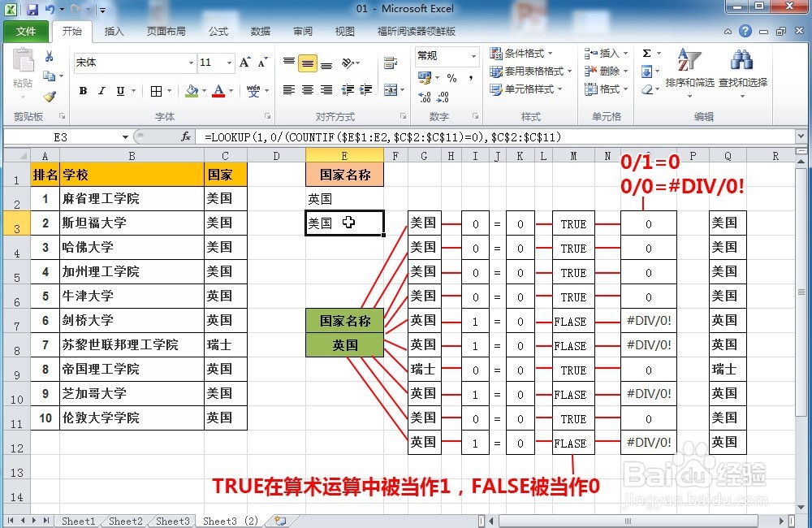812x528 pixels.
Task: Open Sort and Filter (排序和筛选)
Action: pyautogui.click(x=689, y=72)
